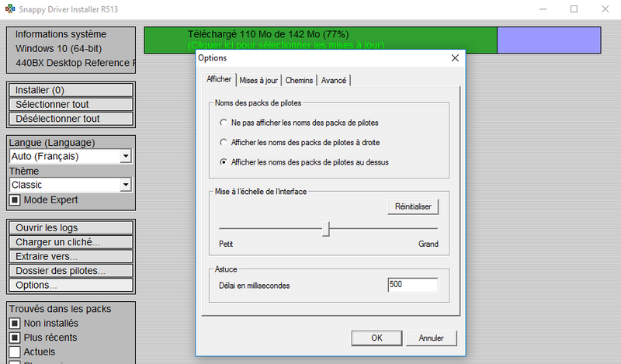Image resolution: width=621 pixels, height=364 pixels.
Task: Toggle the 'Plus récents' filter checkbox
Action: [x=15, y=338]
